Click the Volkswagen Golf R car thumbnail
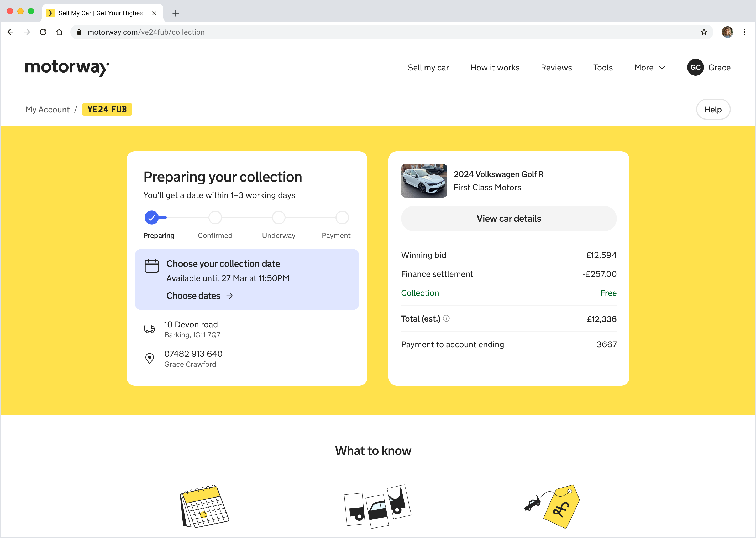The image size is (756, 538). point(424,180)
